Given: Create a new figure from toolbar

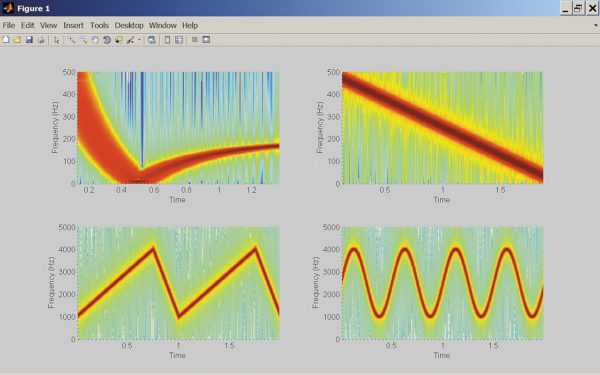Looking at the screenshot, I should click(x=6, y=40).
